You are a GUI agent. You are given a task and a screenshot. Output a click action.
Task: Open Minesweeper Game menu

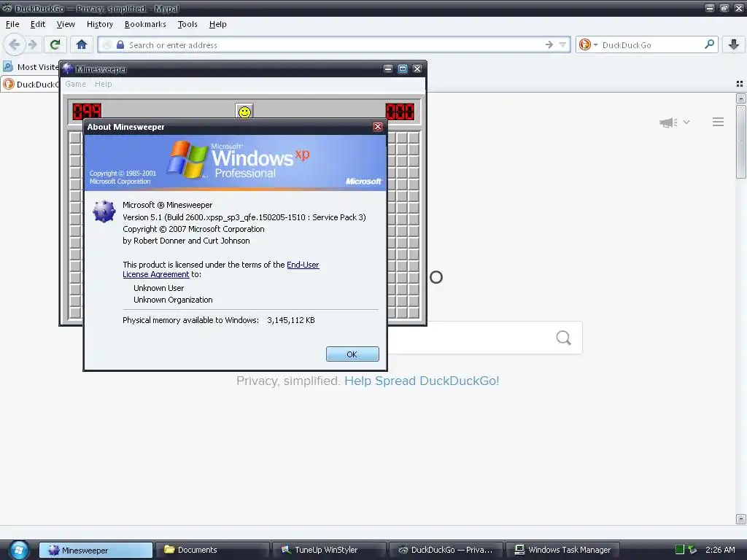point(75,84)
